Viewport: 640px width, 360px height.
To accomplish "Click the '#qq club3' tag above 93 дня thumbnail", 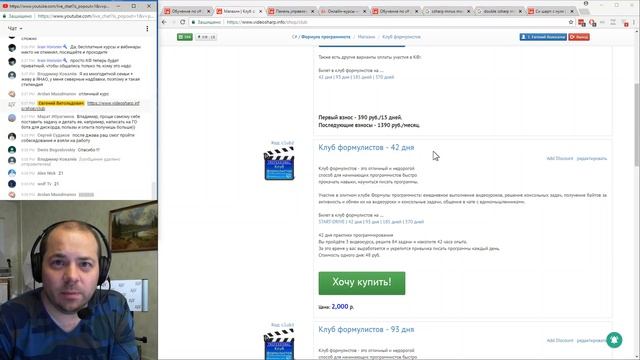I will (x=282, y=325).
